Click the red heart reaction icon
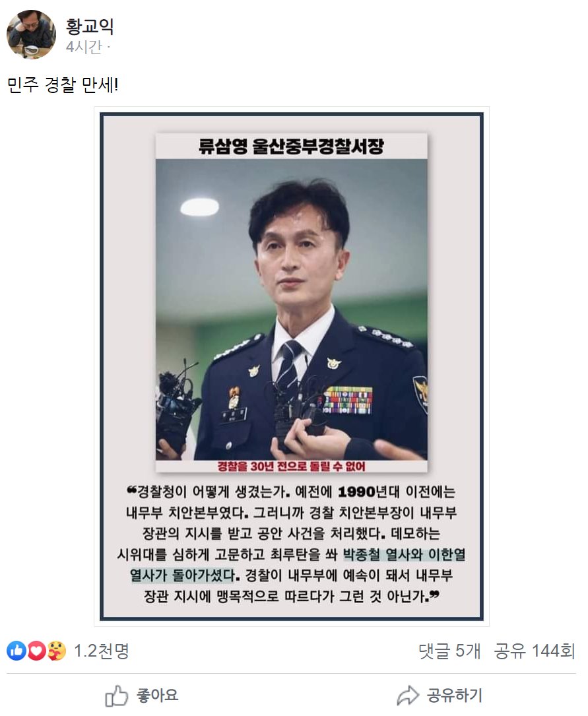 36,651
